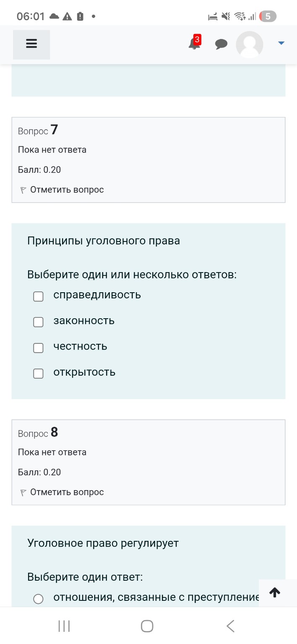Check the справедливость answer option

[38, 296]
